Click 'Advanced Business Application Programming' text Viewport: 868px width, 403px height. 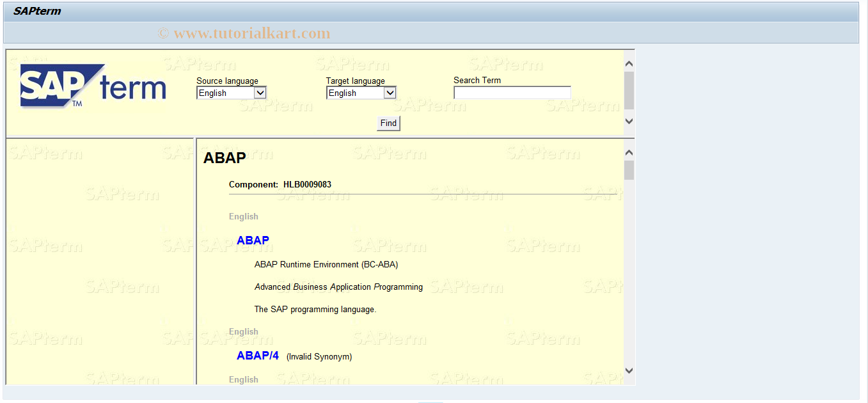338,287
